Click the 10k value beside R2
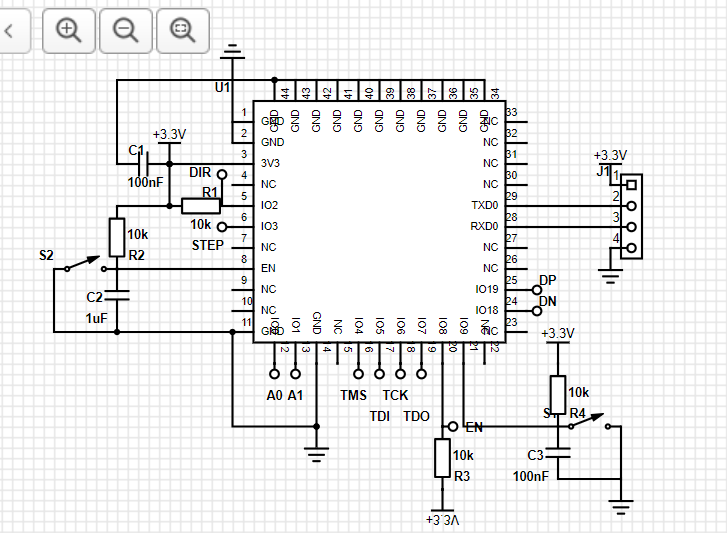Image resolution: width=727 pixels, height=533 pixels. (x=138, y=235)
